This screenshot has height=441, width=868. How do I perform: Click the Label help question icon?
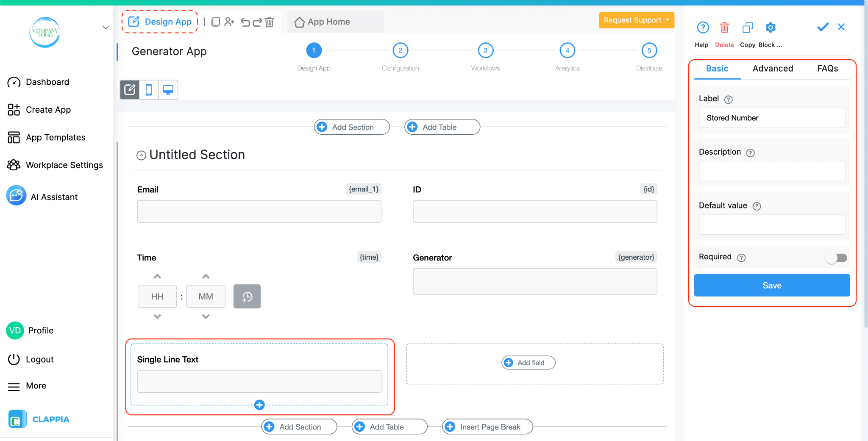[728, 100]
